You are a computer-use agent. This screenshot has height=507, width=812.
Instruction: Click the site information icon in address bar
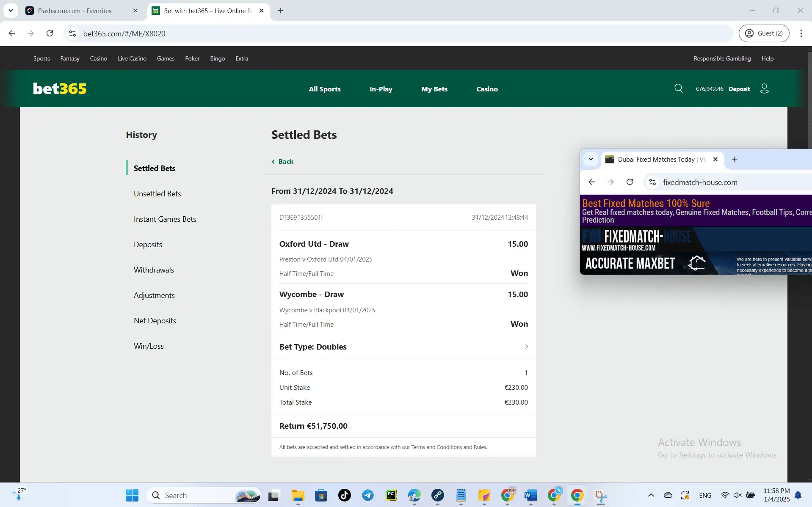pyautogui.click(x=72, y=33)
